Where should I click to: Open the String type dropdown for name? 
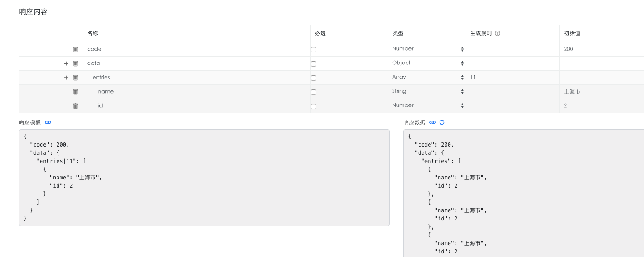pos(428,91)
